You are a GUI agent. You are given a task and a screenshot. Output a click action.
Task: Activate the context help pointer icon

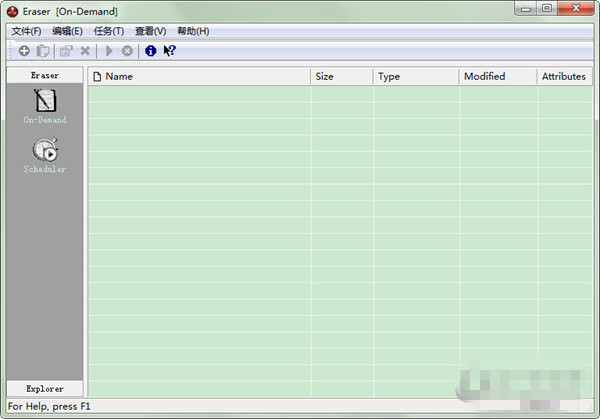tap(169, 50)
